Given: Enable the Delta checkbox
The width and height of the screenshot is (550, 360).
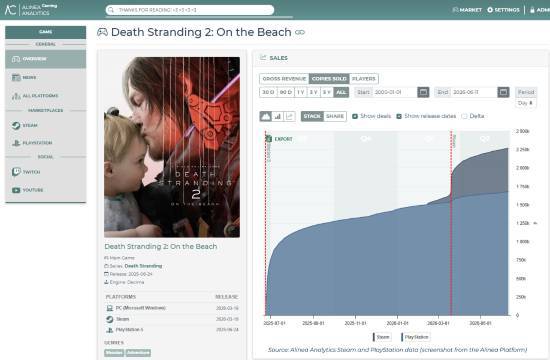Looking at the screenshot, I should (x=464, y=116).
